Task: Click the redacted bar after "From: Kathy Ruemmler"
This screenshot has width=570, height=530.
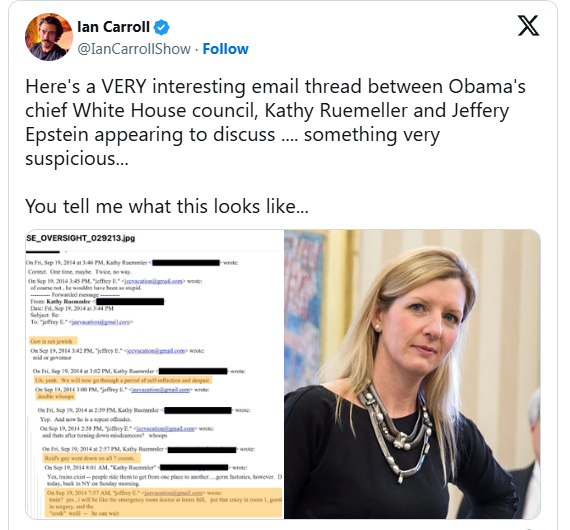Action: [x=130, y=301]
